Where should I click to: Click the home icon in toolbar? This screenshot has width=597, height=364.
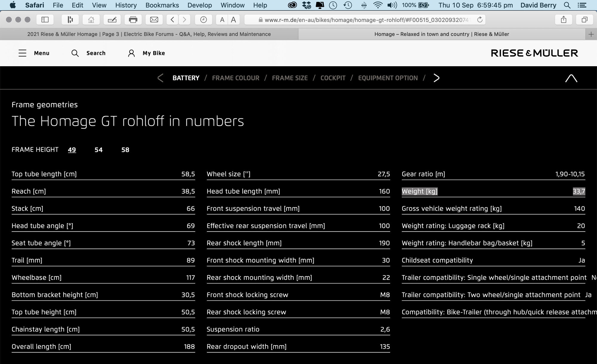click(91, 20)
